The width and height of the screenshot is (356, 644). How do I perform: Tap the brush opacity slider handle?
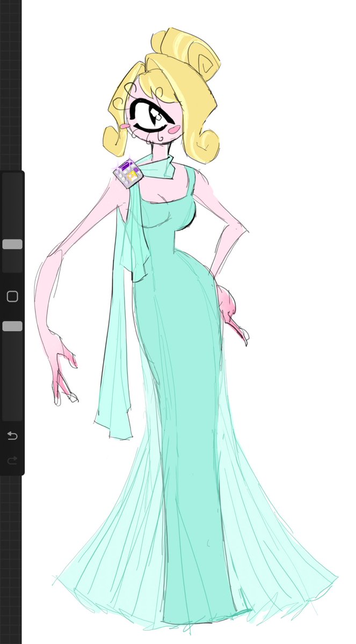(x=12, y=326)
